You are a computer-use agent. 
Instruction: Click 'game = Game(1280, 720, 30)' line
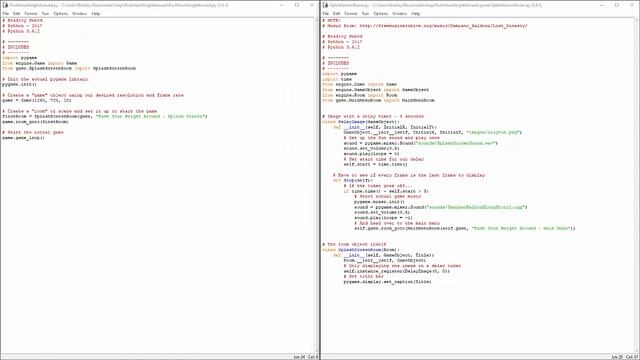[x=37, y=100]
